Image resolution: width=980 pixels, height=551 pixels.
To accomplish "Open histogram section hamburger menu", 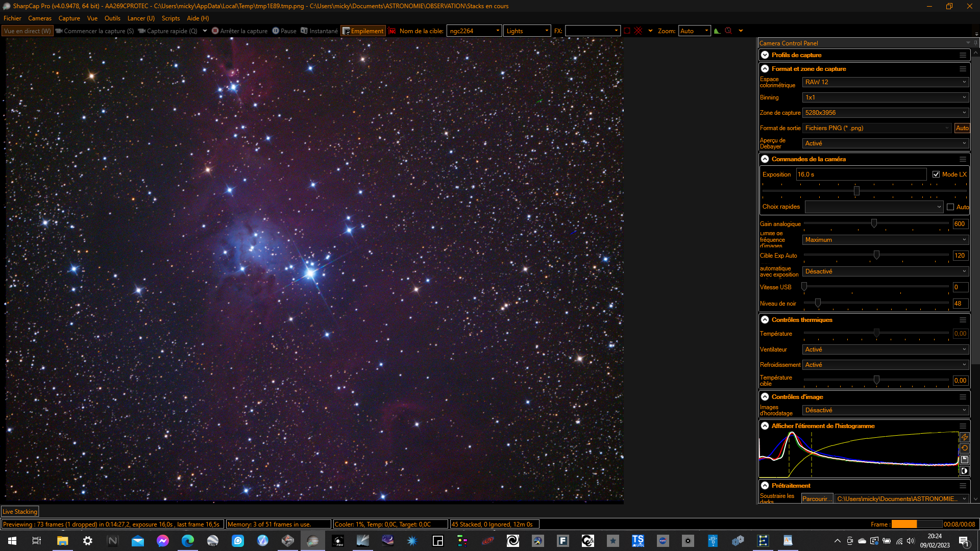I will click(x=963, y=426).
